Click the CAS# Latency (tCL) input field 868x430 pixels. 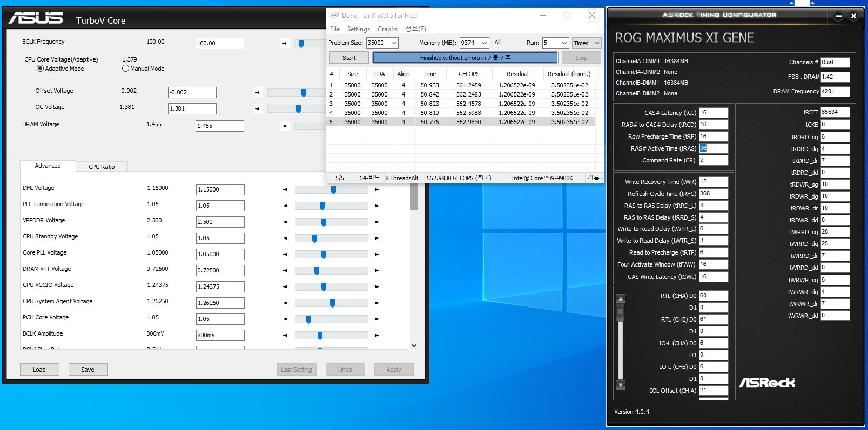(713, 113)
